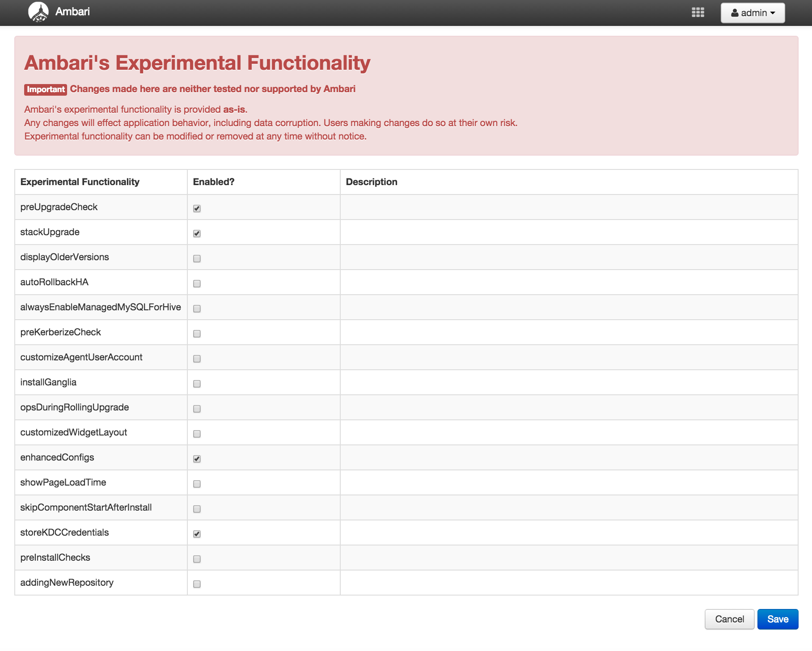Click the Ambari logo icon
This screenshot has height=651, width=812.
[x=38, y=12]
